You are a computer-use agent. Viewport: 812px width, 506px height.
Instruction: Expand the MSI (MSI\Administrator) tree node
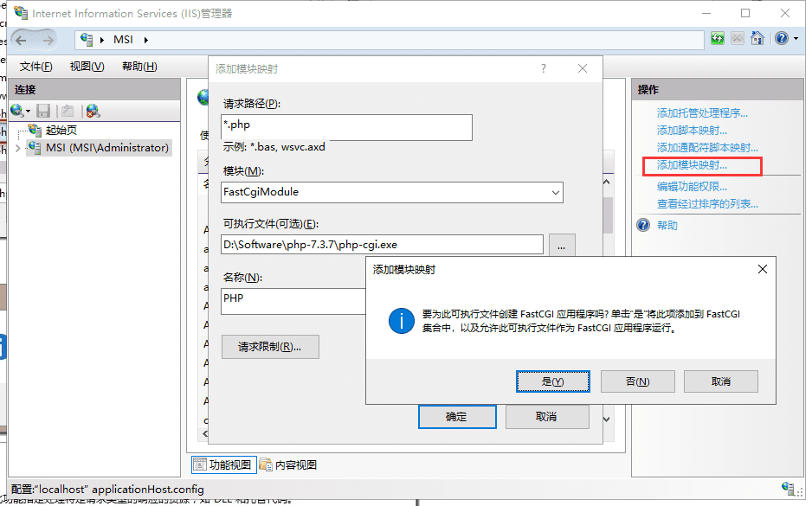click(x=18, y=148)
